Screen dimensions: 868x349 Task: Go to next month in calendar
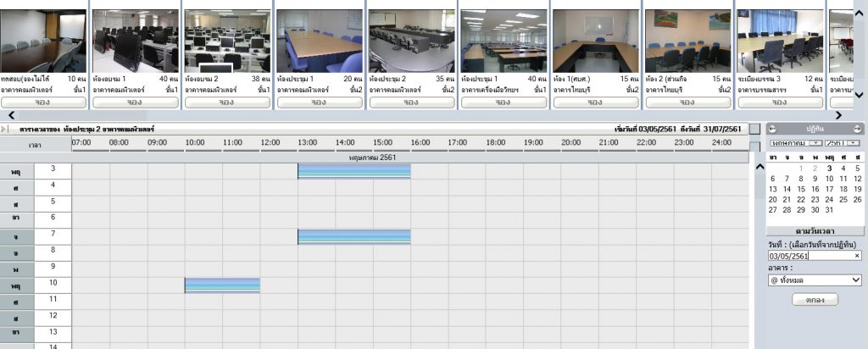tap(857, 129)
